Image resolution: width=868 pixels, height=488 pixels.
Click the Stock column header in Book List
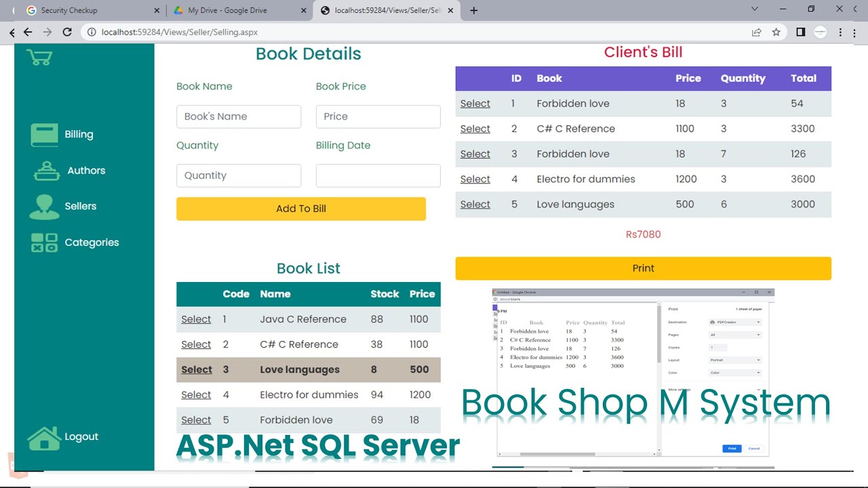[x=384, y=294]
